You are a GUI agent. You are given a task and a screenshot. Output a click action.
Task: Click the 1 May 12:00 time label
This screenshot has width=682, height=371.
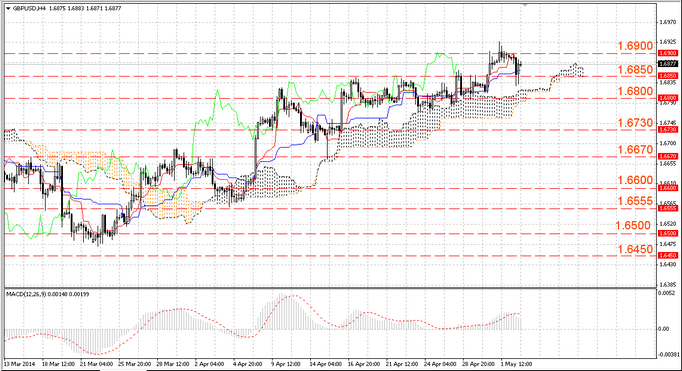516,364
